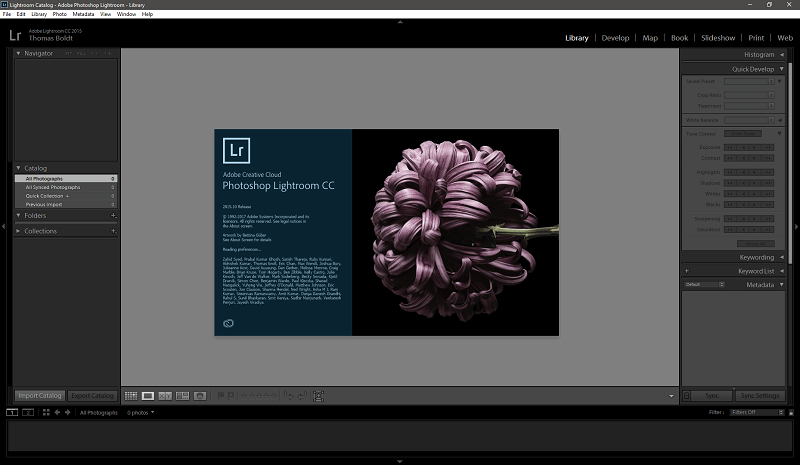The image size is (800, 465).
Task: Open Treatment dropdown
Action: [x=749, y=106]
